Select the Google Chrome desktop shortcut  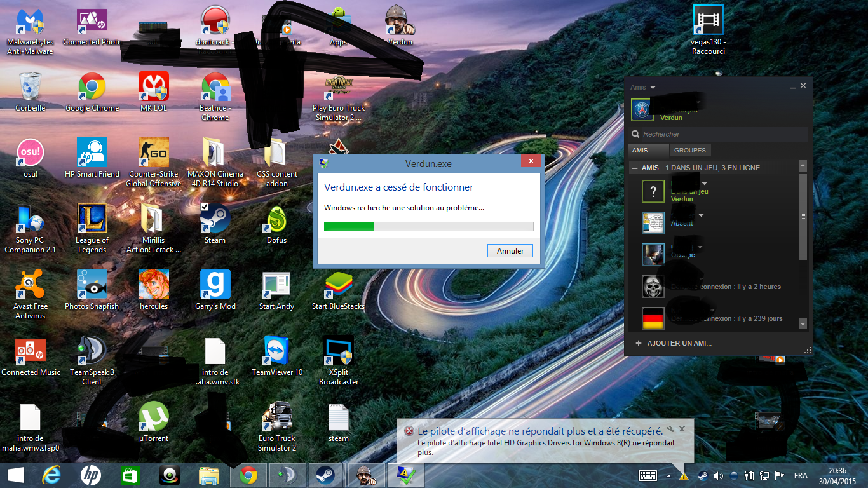92,92
